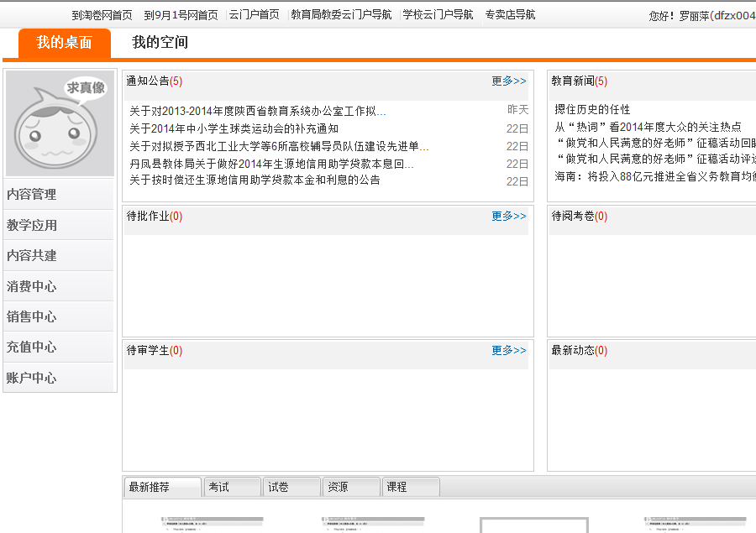Show more in 待审学生 panel

pos(508,351)
